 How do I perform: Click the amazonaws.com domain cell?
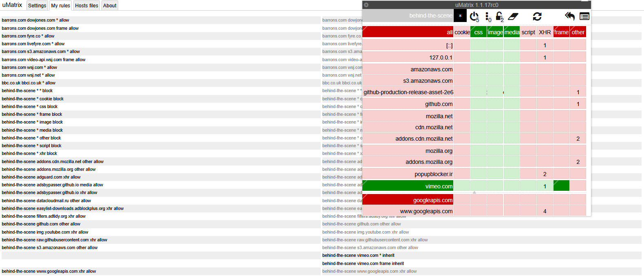point(408,69)
